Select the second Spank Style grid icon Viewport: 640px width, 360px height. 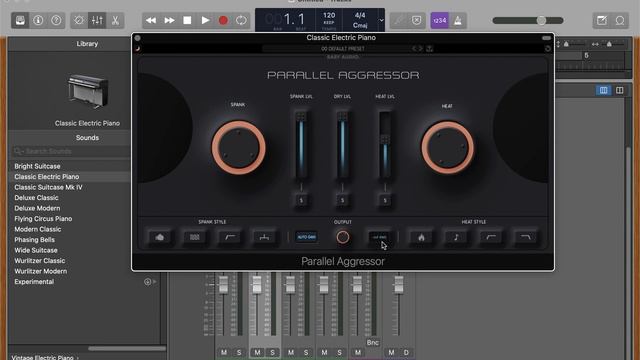195,237
